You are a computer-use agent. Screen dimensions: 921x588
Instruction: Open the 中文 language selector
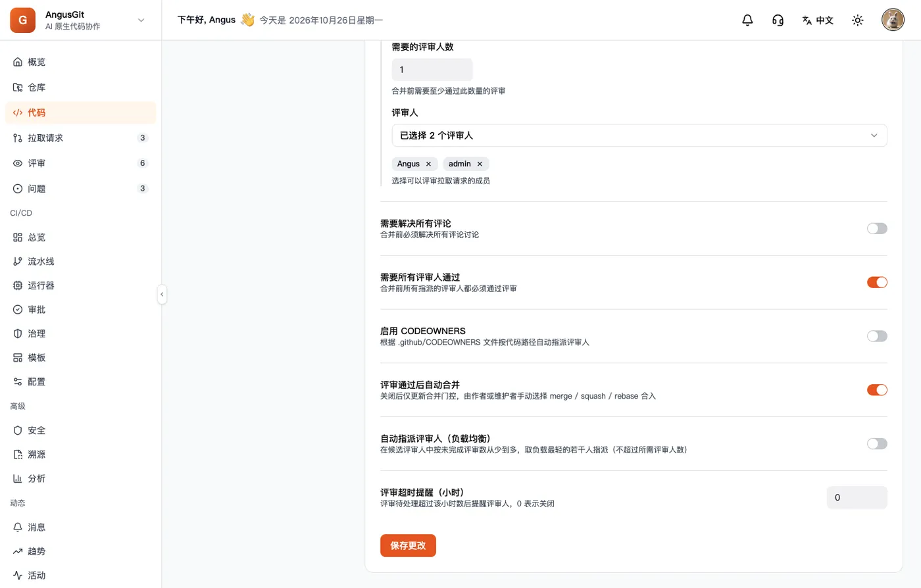coord(818,20)
